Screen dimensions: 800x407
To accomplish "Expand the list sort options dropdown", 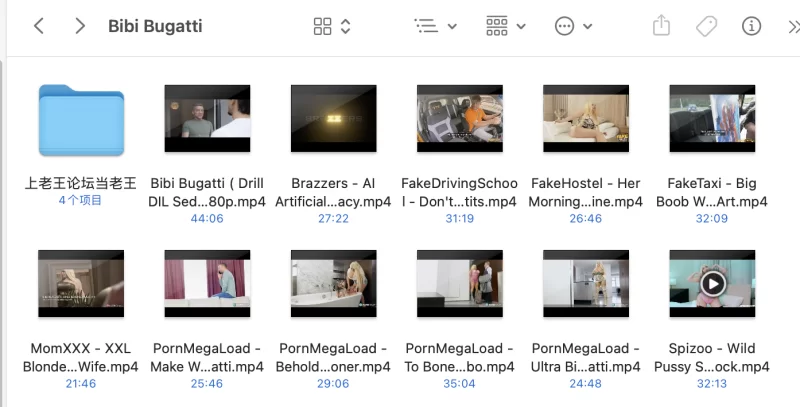I will (x=452, y=27).
